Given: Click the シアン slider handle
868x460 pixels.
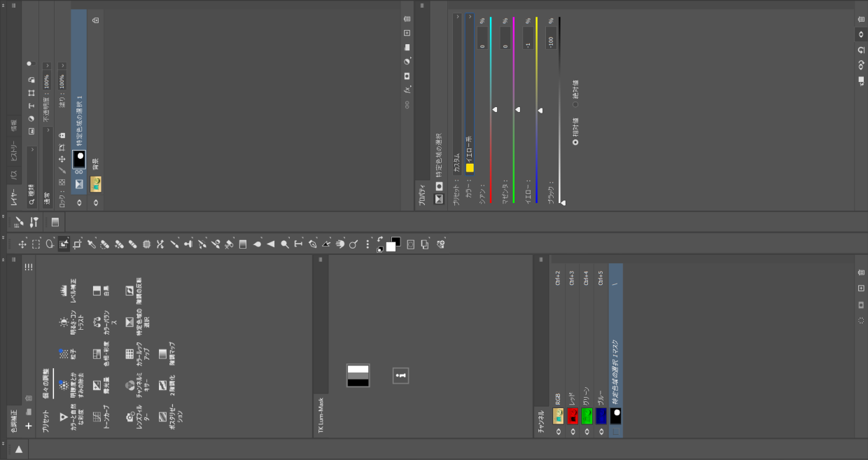Looking at the screenshot, I should (x=494, y=109).
